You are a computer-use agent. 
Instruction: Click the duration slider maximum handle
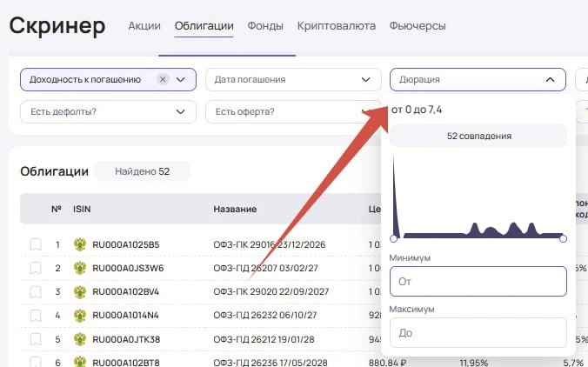[x=563, y=238]
